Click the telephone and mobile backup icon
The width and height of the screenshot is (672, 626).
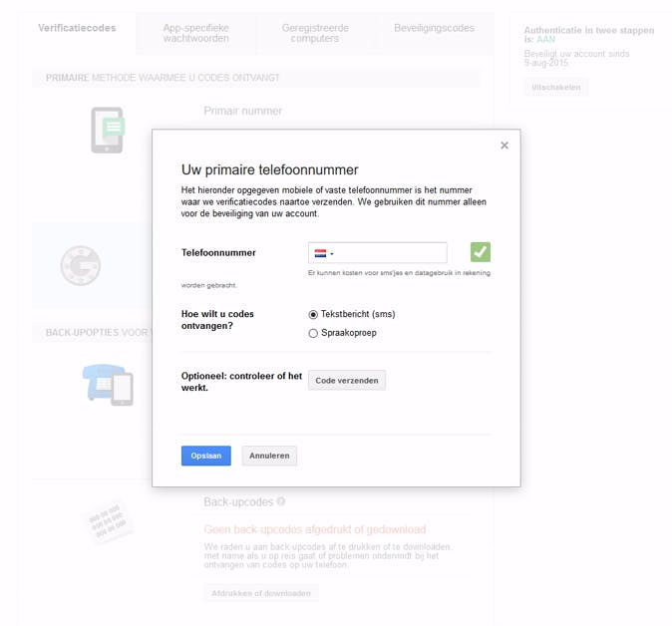tap(108, 385)
